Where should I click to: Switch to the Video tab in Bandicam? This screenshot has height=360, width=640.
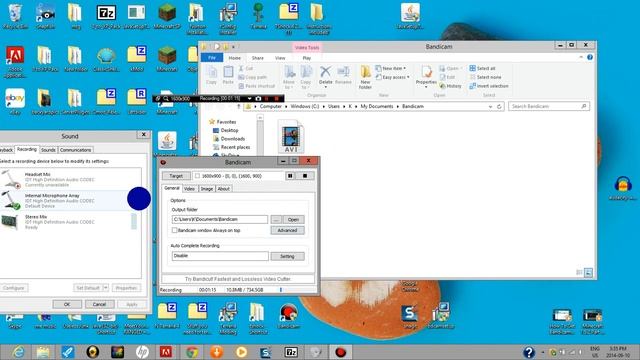point(189,189)
